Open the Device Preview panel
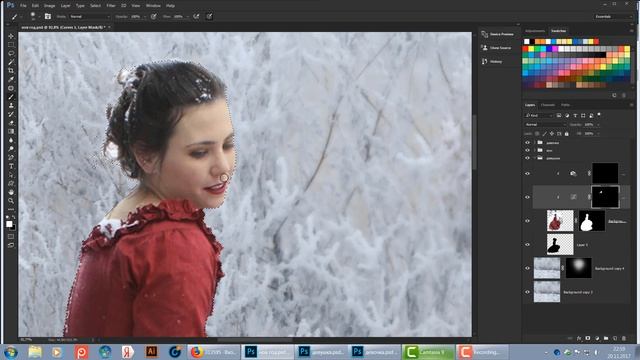The image size is (640, 360). click(498, 34)
